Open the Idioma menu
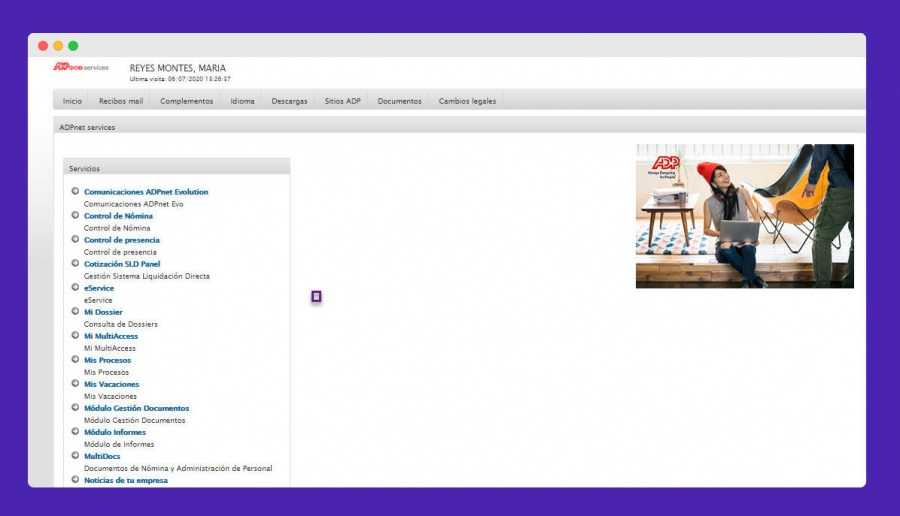Screen dimensions: 900x516 click(x=242, y=101)
